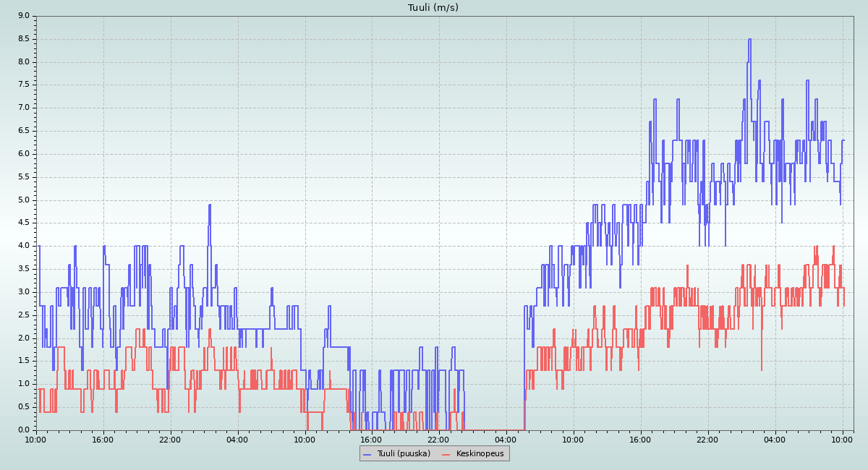
Task: Click the rightmost 10:00 time axis label
Action: (843, 439)
